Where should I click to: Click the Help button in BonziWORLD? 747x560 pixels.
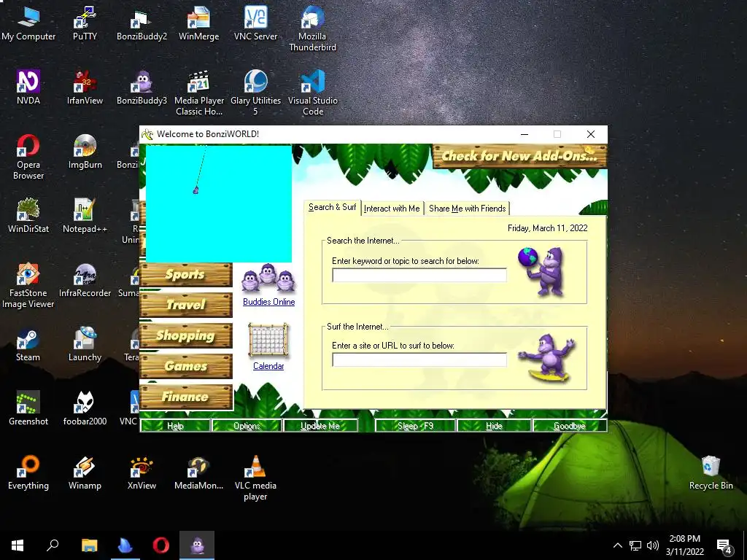coord(175,426)
